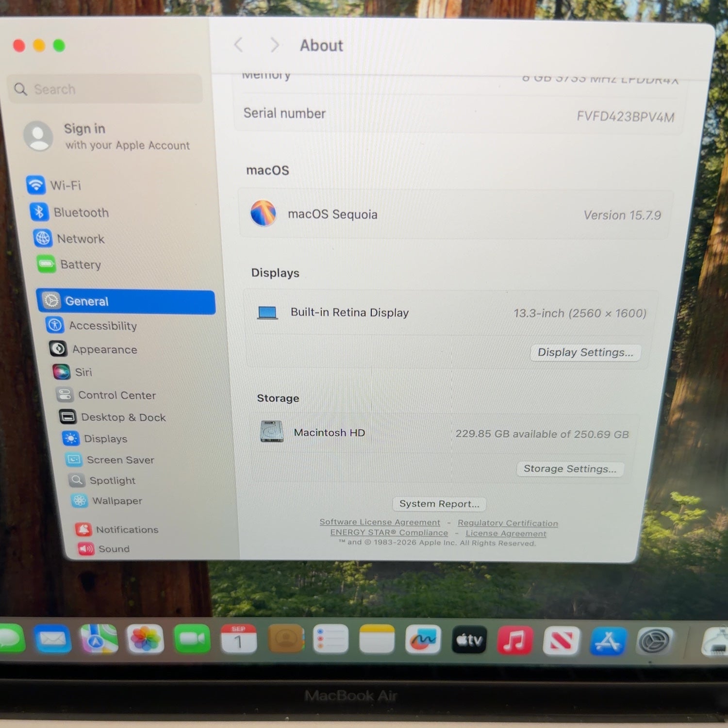
Task: Click the Appearance icon in the sidebar
Action: click(58, 348)
